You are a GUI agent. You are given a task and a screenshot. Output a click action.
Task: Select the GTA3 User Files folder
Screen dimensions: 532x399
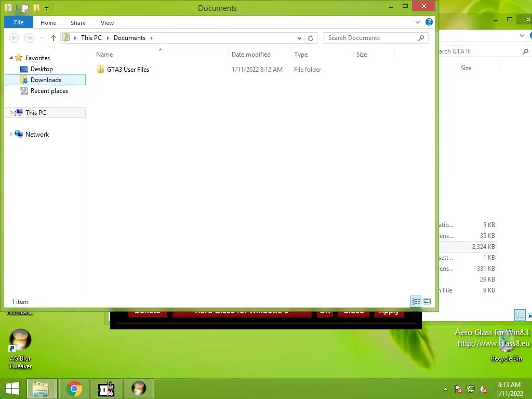coord(128,69)
